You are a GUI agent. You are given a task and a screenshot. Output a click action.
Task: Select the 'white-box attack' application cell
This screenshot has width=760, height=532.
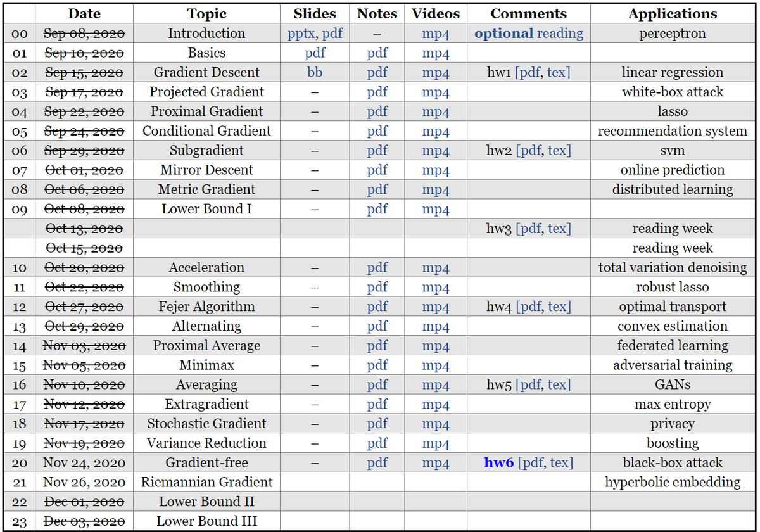click(673, 92)
